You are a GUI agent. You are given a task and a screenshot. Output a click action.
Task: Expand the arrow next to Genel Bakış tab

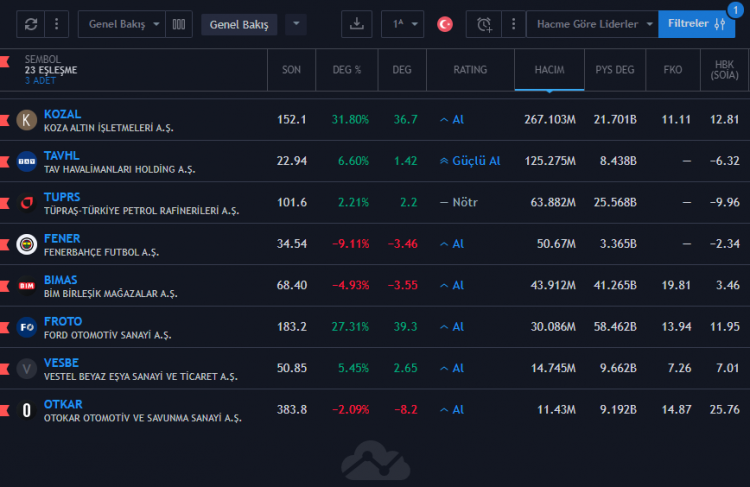296,24
